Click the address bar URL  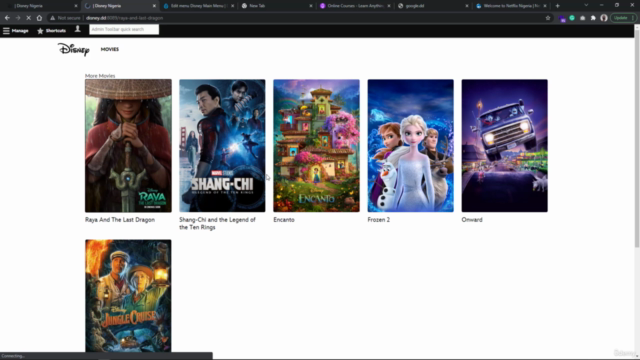click(124, 18)
